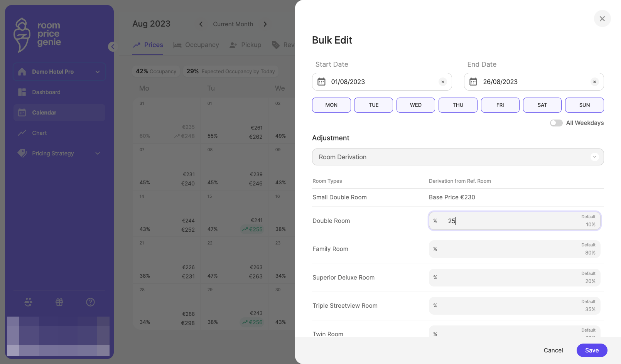Select the Monday 07 calendar cell €240
This screenshot has width=621, height=364.
pyautogui.click(x=167, y=167)
